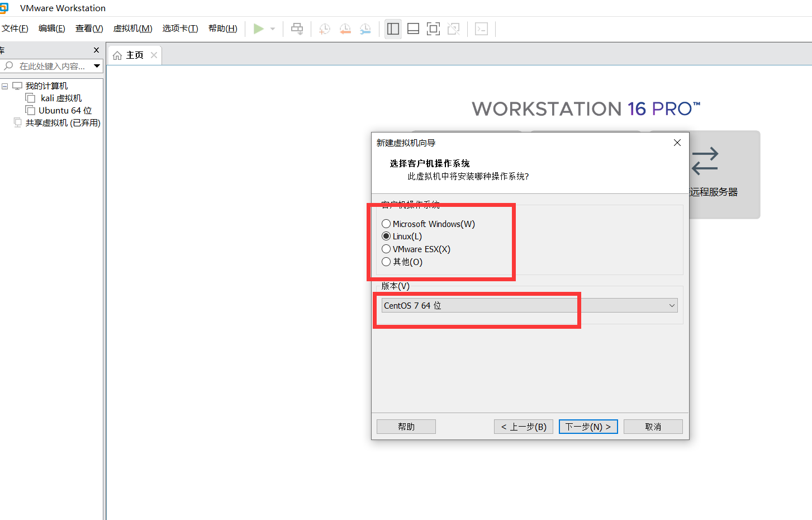Open the 帮助(H) menu
Screen dimensions: 812x520
(222, 29)
